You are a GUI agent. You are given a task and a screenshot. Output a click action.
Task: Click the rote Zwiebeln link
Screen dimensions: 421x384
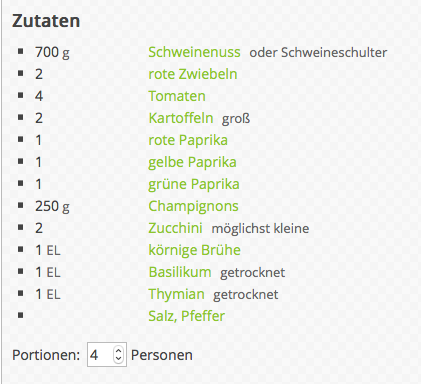pos(193,74)
